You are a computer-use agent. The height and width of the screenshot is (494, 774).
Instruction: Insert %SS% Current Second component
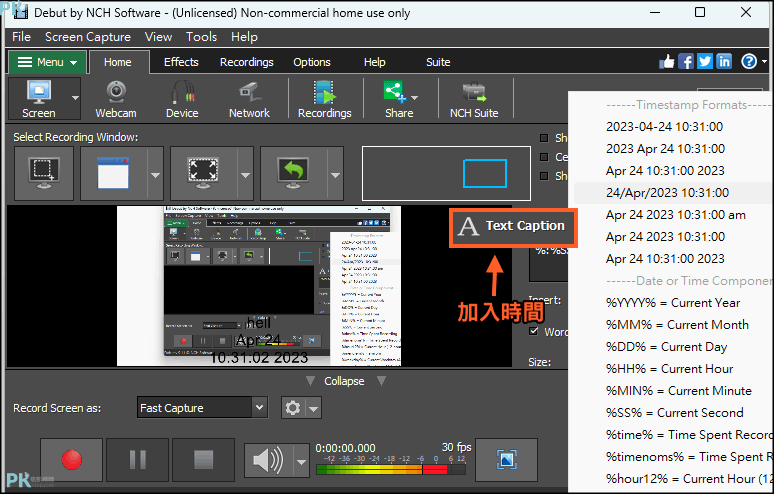pyautogui.click(x=675, y=413)
